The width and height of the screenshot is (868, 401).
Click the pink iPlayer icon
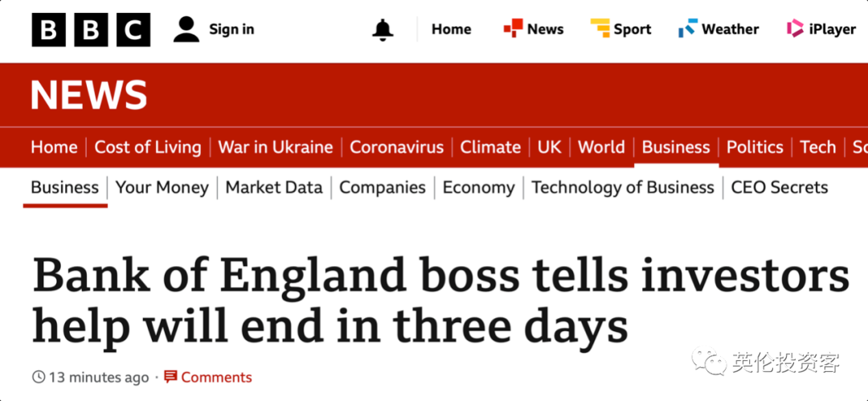click(795, 28)
